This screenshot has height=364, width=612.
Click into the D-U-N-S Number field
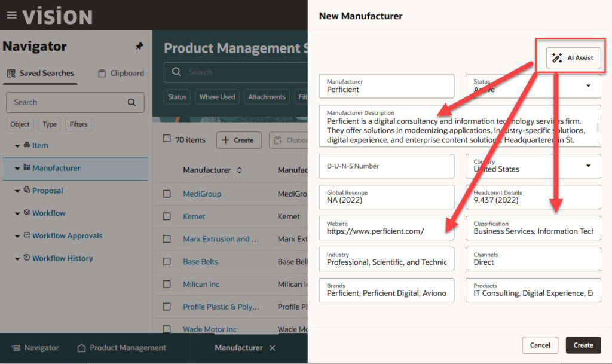point(386,166)
